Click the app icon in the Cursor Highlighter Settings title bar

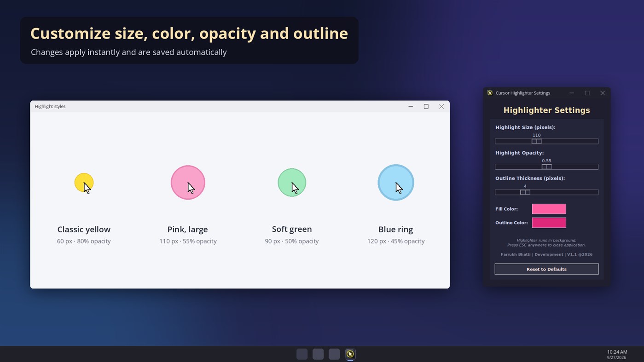point(490,93)
